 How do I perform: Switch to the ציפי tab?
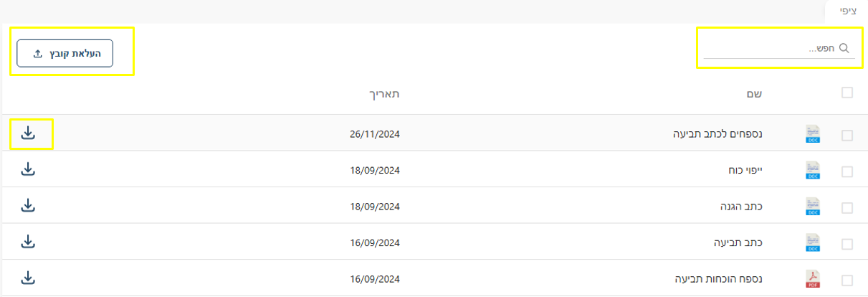click(x=848, y=11)
